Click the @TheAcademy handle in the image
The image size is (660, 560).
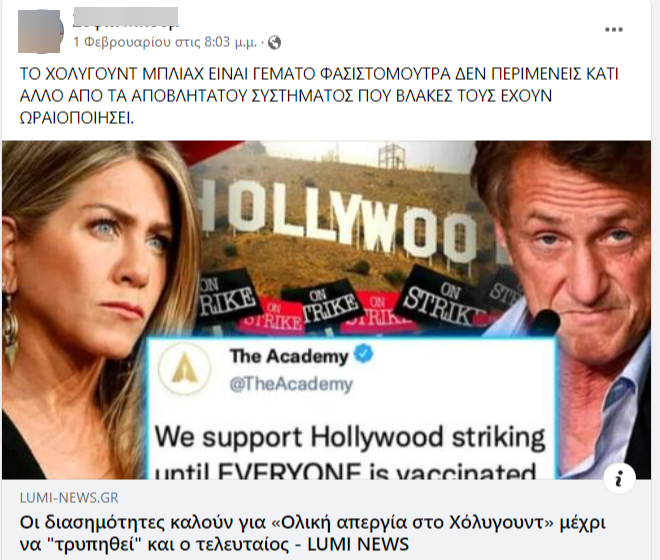[x=291, y=384]
